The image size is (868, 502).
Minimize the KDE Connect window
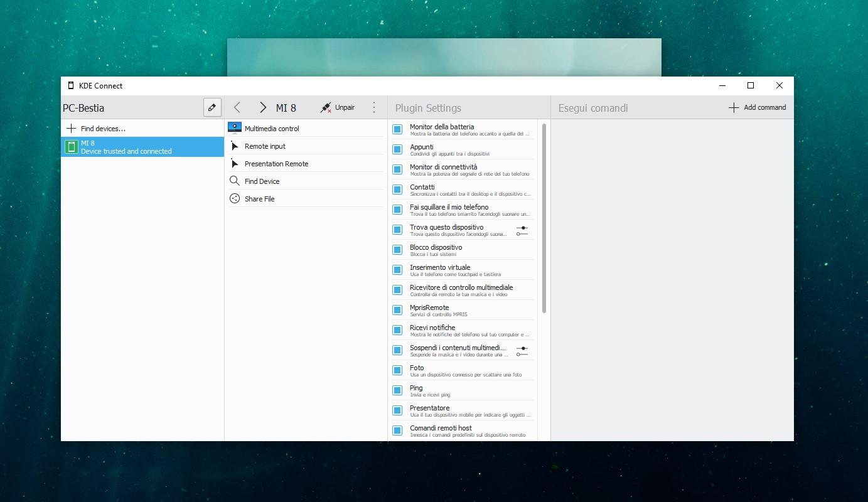click(x=722, y=85)
